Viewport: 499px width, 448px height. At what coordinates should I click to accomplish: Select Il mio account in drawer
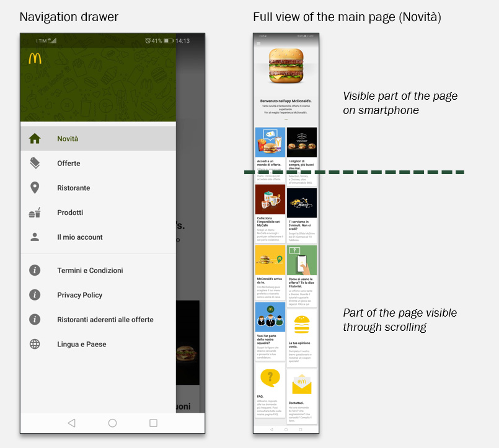tap(80, 237)
